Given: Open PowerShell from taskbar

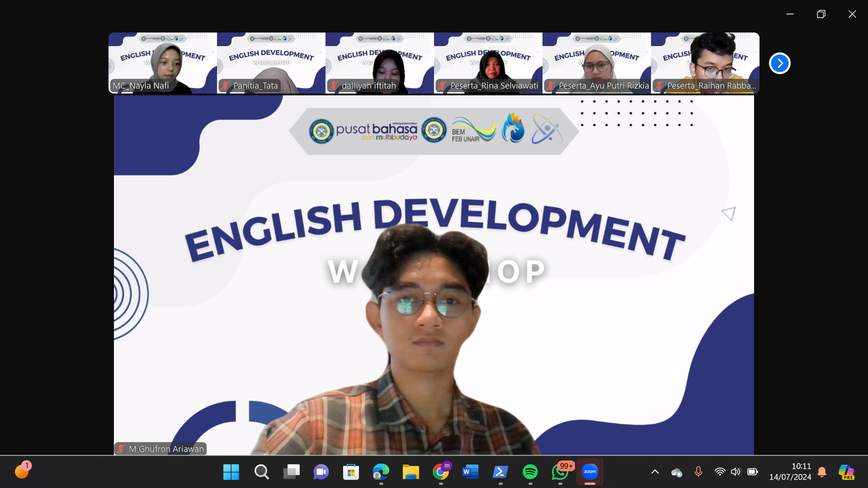Looking at the screenshot, I should 500,472.
